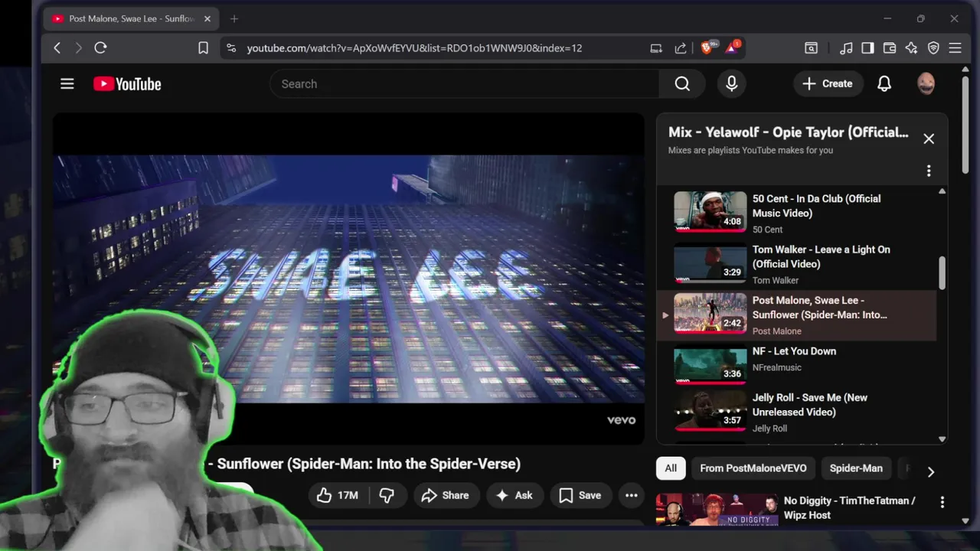Open more options for No Diggity video
Screen dimensions: 980x551
click(x=942, y=502)
